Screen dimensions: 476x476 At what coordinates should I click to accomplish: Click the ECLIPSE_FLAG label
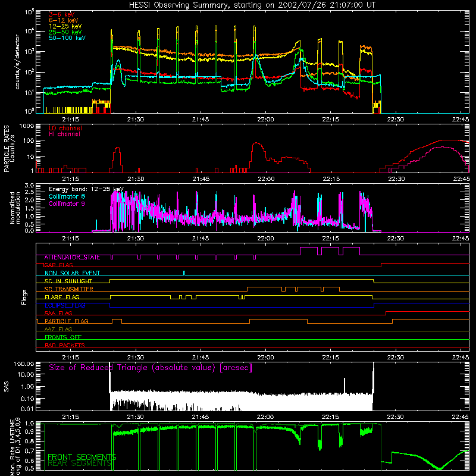(65, 305)
